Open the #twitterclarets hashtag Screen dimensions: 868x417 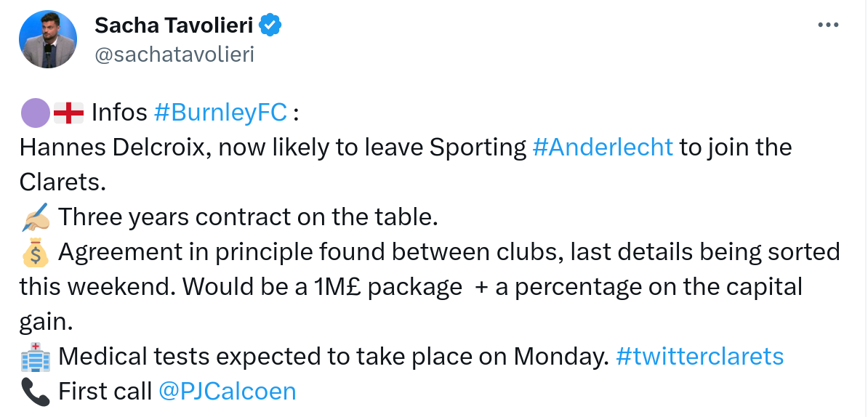coord(699,357)
